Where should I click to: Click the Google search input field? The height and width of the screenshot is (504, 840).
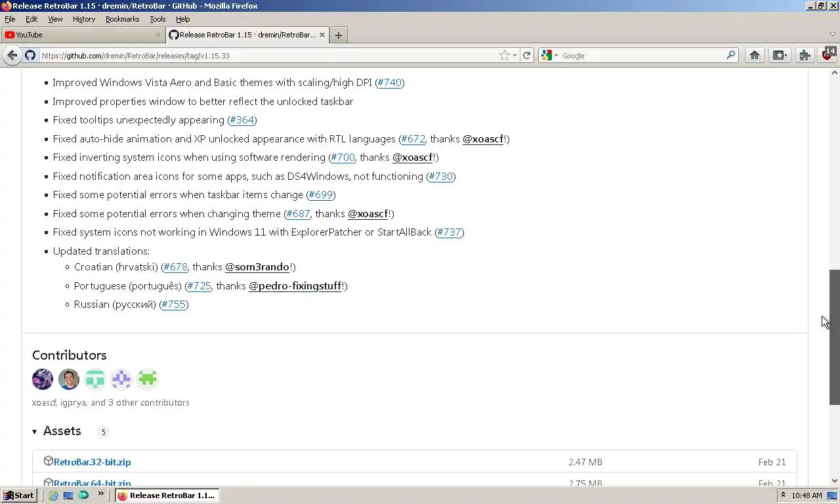642,56
